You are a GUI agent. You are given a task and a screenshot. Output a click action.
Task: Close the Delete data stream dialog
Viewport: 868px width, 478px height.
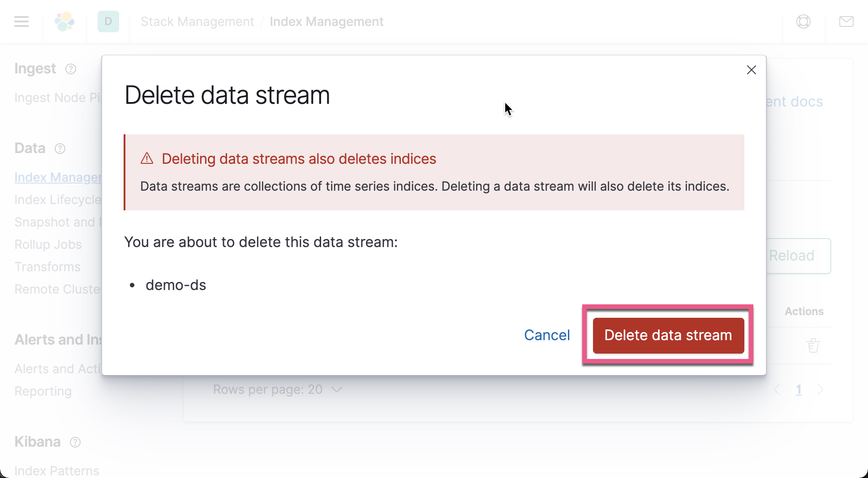[752, 70]
